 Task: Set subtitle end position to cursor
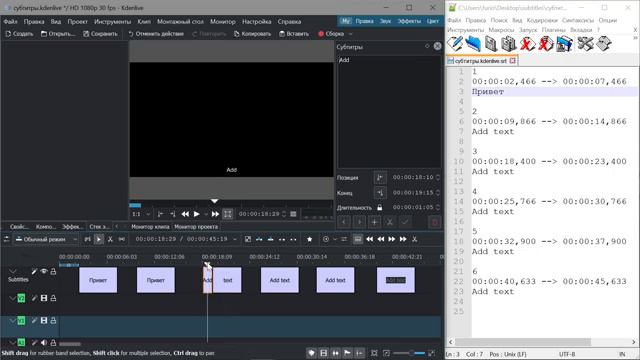coord(380,193)
